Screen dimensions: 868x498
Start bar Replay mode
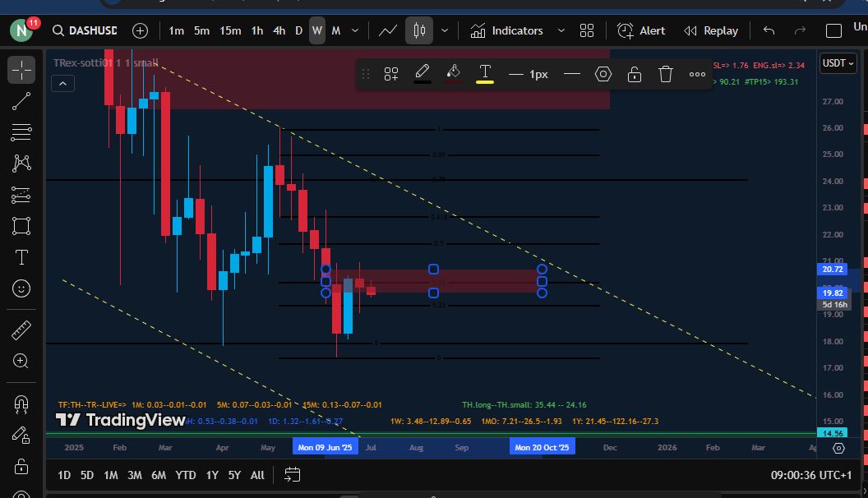[x=711, y=30]
